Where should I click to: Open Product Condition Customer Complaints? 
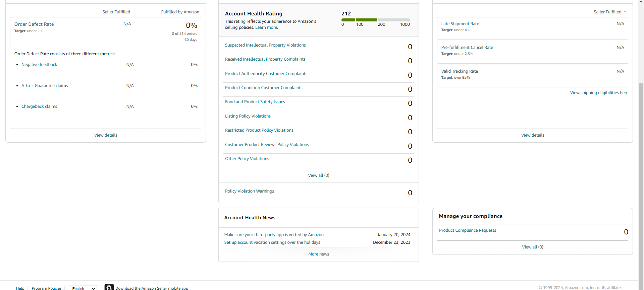tap(264, 87)
